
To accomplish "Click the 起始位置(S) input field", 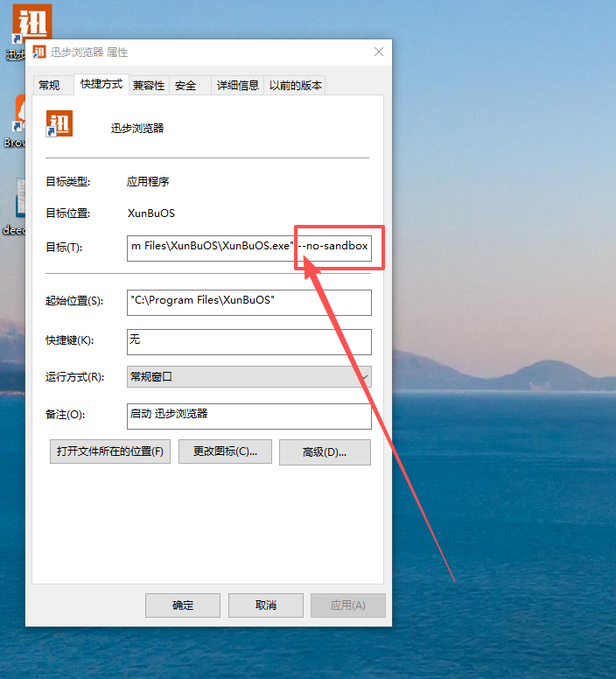I will tap(248, 302).
